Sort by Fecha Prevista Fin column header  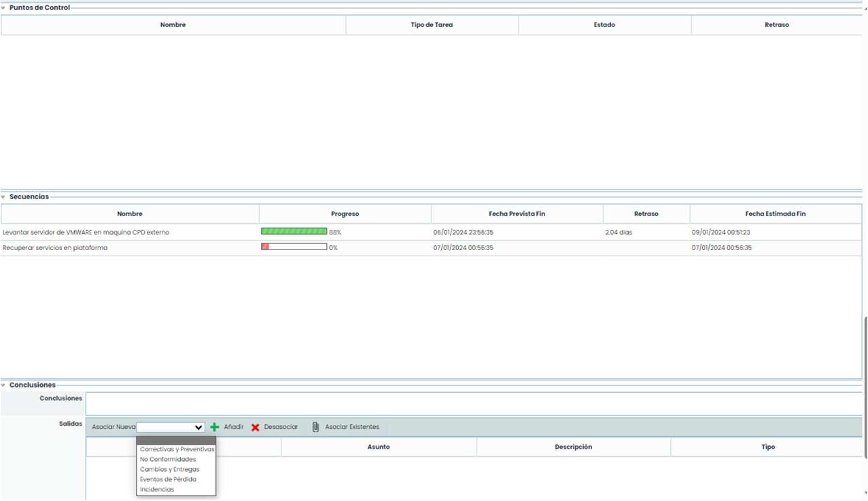click(517, 214)
